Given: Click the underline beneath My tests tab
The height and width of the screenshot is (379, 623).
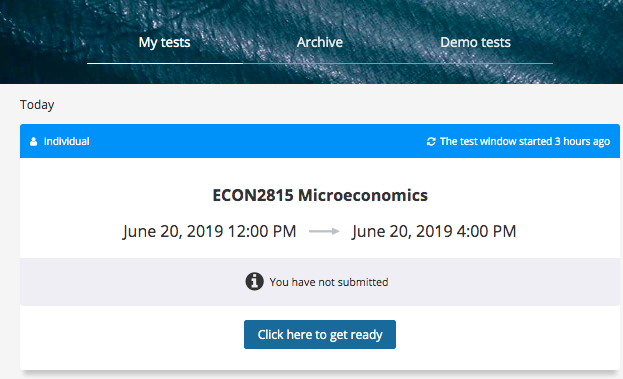Looking at the screenshot, I should (x=165, y=63).
